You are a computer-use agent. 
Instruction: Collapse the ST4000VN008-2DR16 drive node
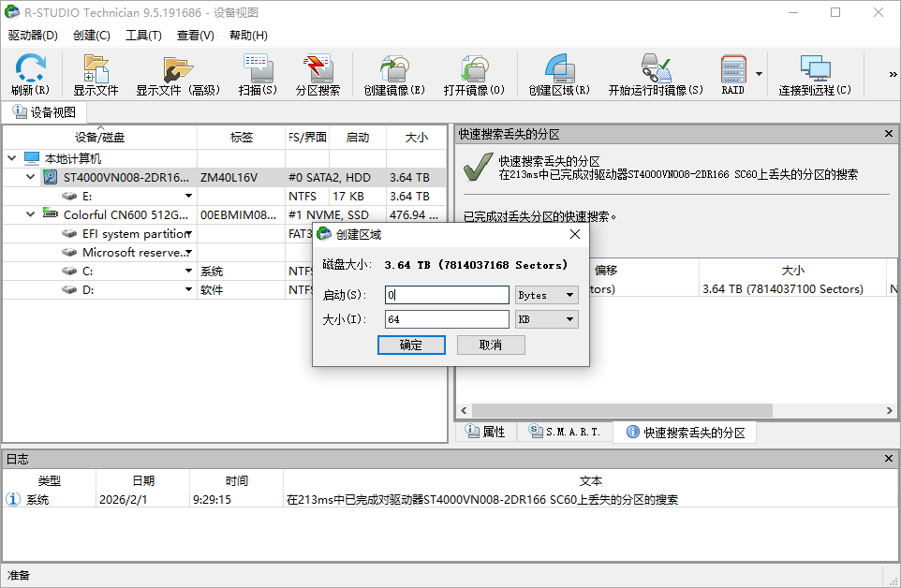[28, 177]
